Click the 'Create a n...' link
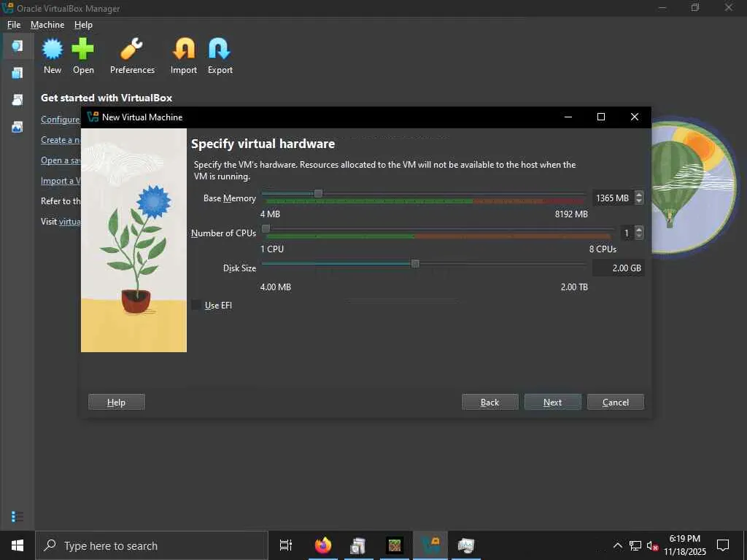The height and width of the screenshot is (560, 747). pos(60,140)
